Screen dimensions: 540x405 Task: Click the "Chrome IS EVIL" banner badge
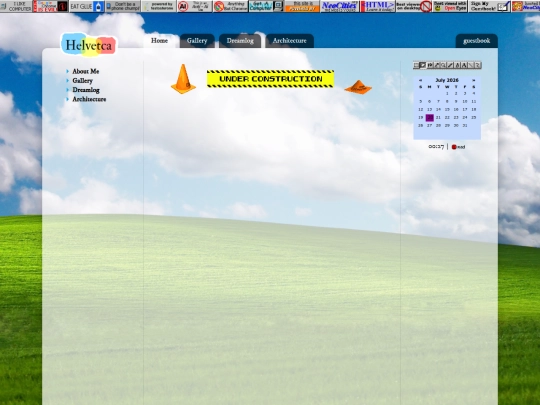[51, 6]
